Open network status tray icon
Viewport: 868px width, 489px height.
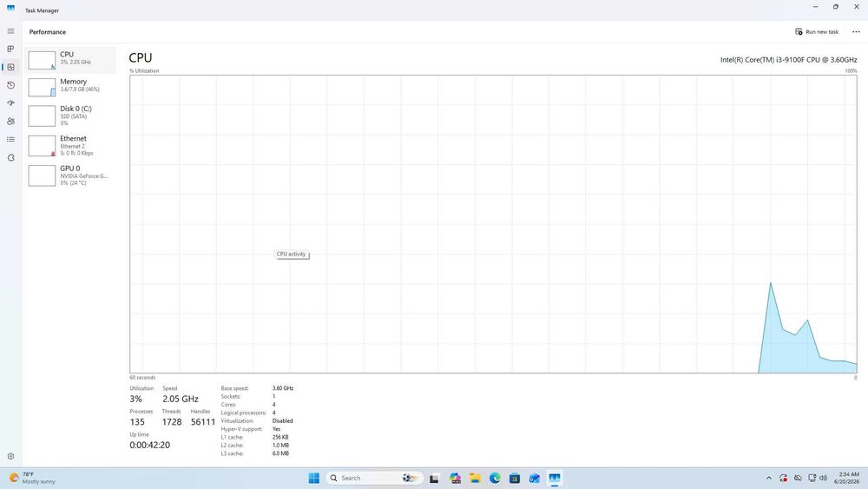point(812,478)
